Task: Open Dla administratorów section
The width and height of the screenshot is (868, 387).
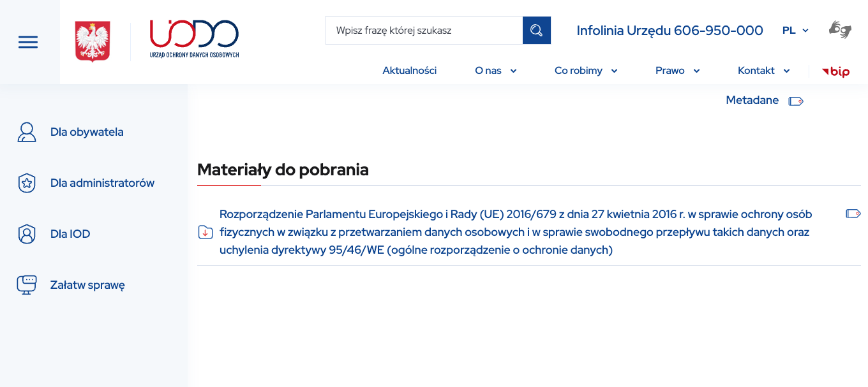Action: pyautogui.click(x=102, y=183)
